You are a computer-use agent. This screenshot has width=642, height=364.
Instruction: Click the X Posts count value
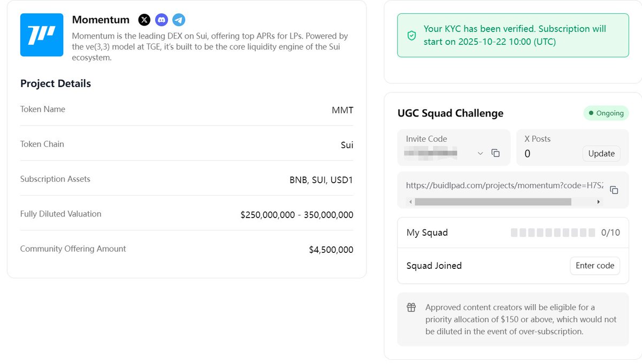[x=528, y=154]
